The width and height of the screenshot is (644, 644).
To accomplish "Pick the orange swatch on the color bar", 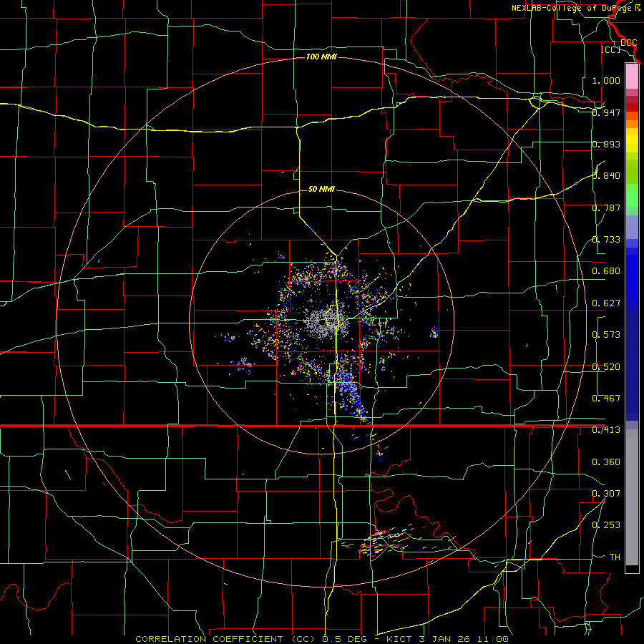I will pos(632,124).
